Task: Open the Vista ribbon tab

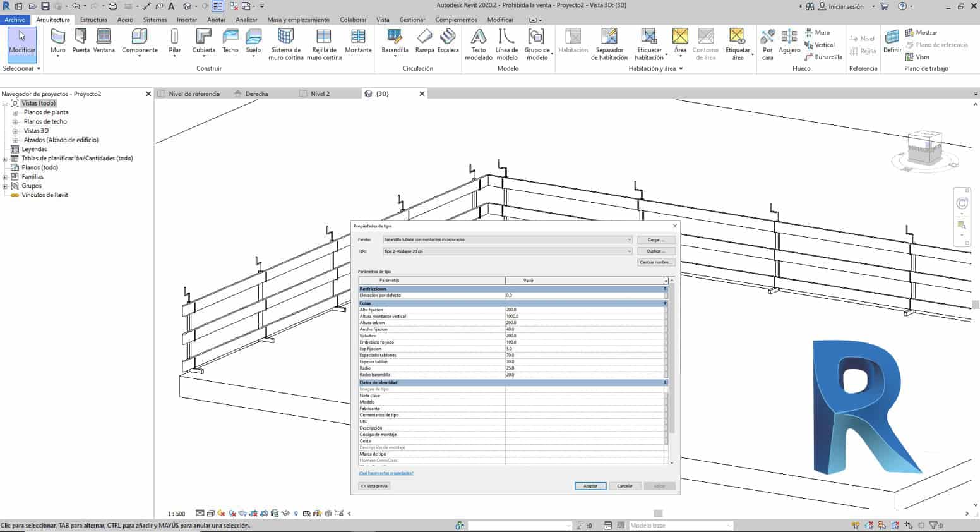Action: pyautogui.click(x=383, y=20)
